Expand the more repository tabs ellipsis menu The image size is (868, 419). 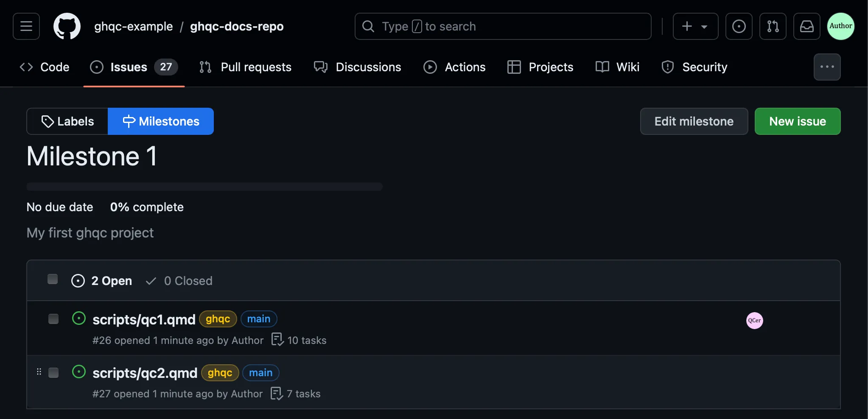click(x=827, y=67)
